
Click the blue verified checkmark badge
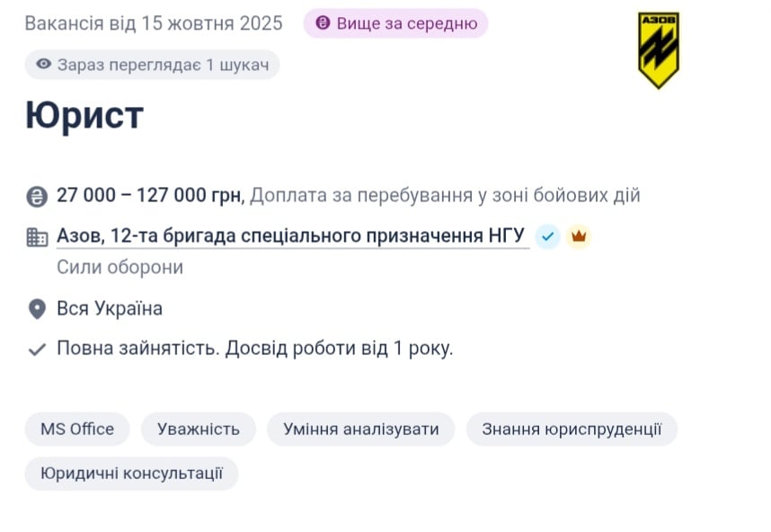[547, 236]
